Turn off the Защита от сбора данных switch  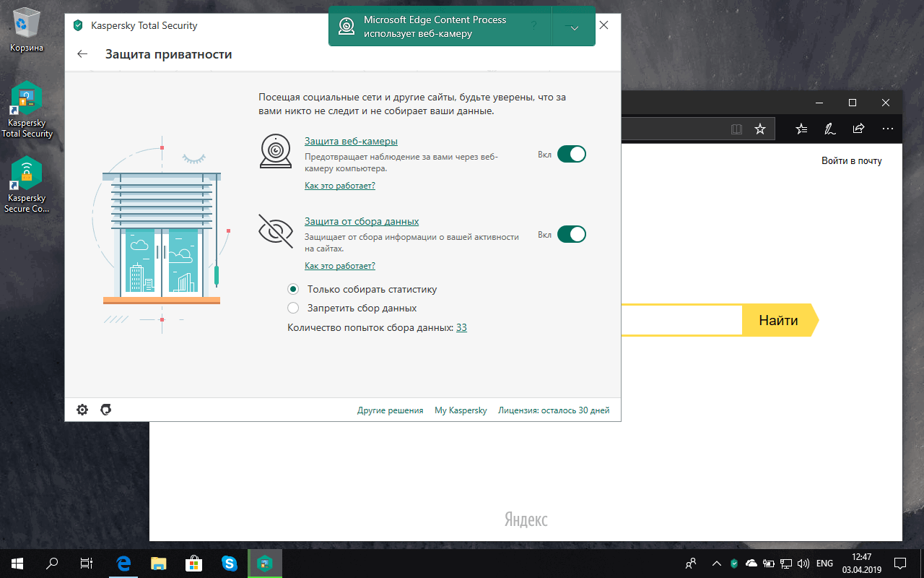click(x=572, y=234)
